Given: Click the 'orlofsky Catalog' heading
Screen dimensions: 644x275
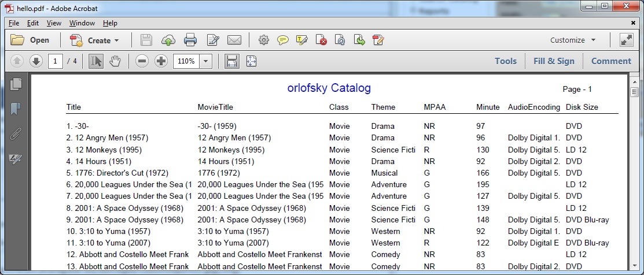Looking at the screenshot, I should click(329, 88).
